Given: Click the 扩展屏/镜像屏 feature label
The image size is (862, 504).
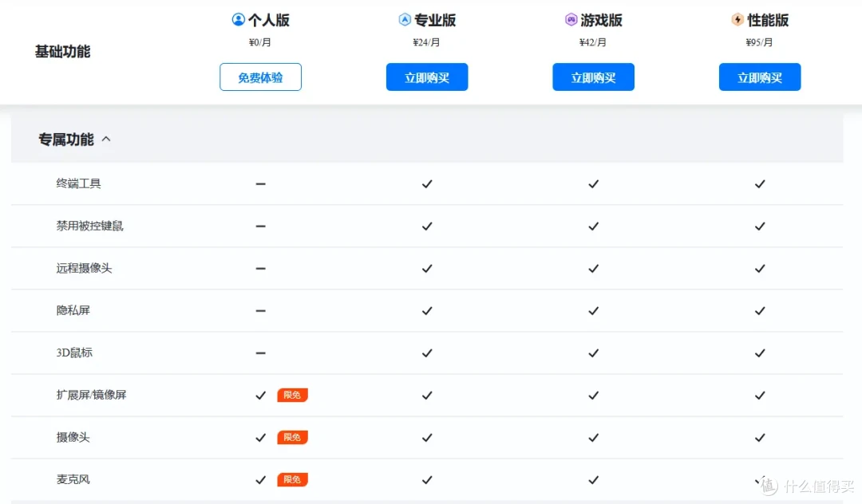Looking at the screenshot, I should tap(91, 395).
